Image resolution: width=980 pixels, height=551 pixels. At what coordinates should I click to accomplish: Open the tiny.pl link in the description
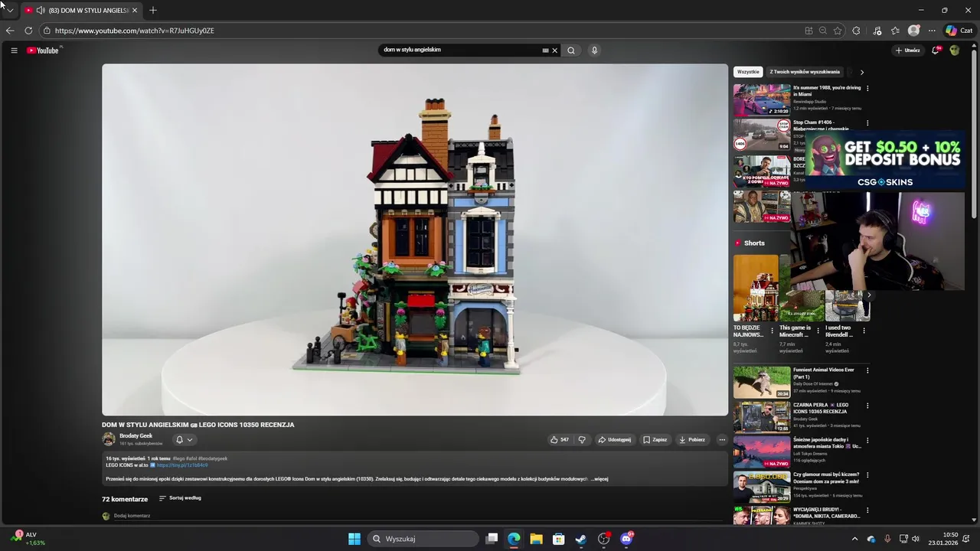pyautogui.click(x=182, y=465)
